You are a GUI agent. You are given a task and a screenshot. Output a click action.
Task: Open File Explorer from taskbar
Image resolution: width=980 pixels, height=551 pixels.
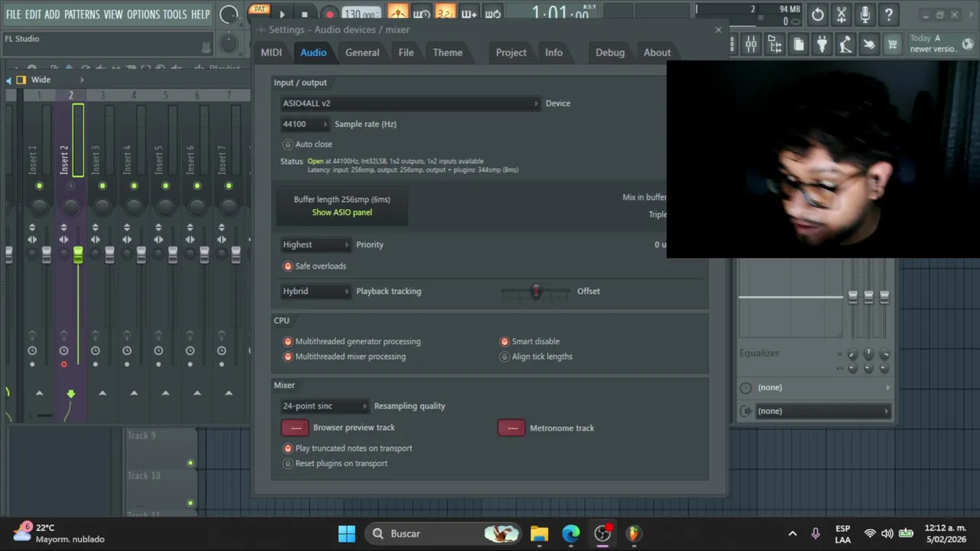(x=539, y=533)
